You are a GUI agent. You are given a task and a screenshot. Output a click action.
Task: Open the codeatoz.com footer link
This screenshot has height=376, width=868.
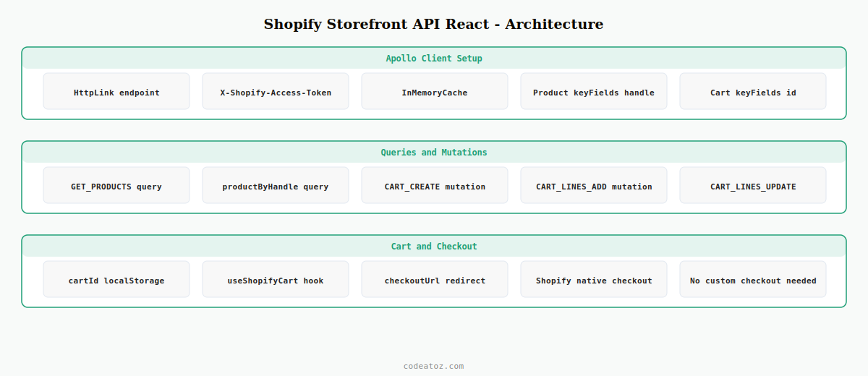tap(434, 366)
